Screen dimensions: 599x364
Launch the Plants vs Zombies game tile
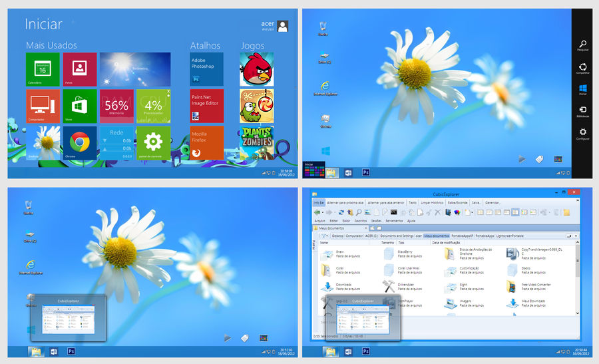point(257,143)
